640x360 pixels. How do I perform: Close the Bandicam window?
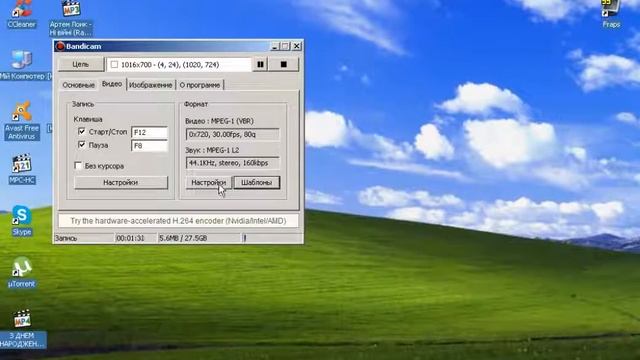point(297,46)
